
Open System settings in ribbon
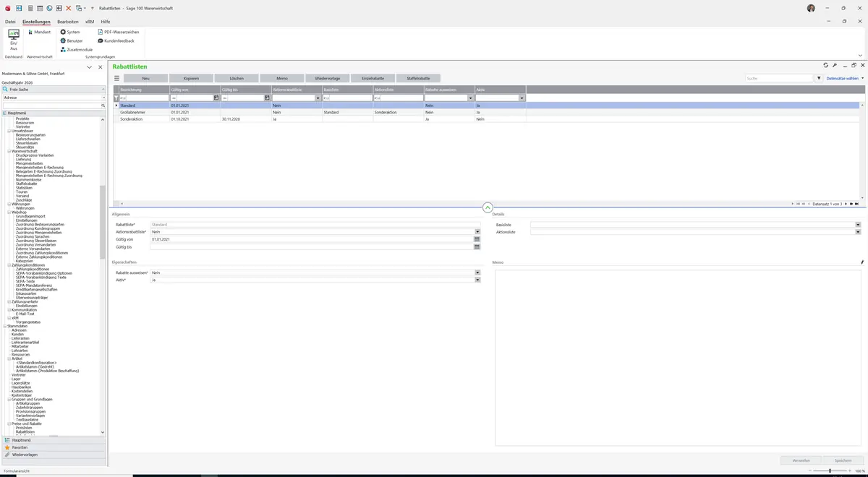(x=70, y=32)
